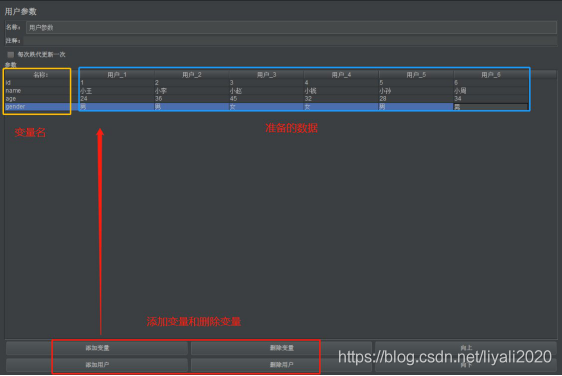Select the age cell 36

click(192, 99)
